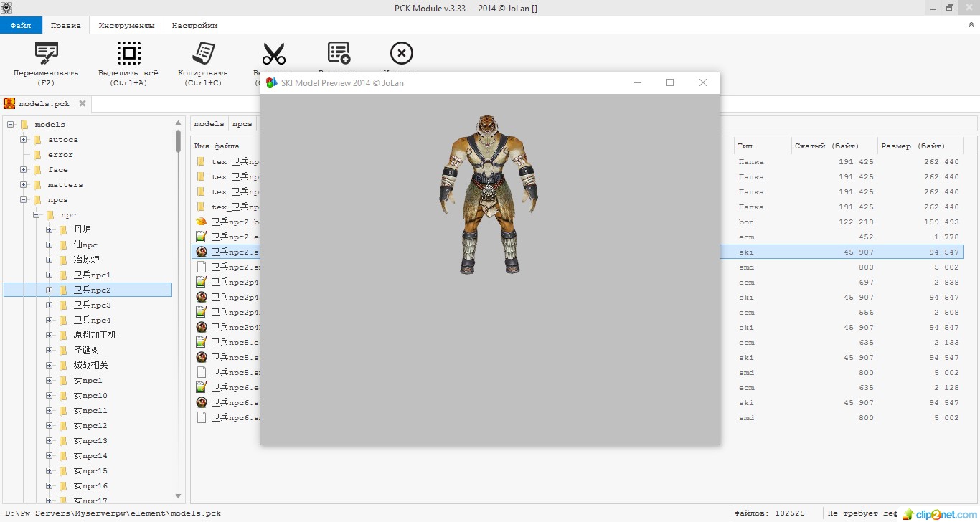Screen dimensions: 980x522
Task: Collapse the models root node
Action: [11, 125]
